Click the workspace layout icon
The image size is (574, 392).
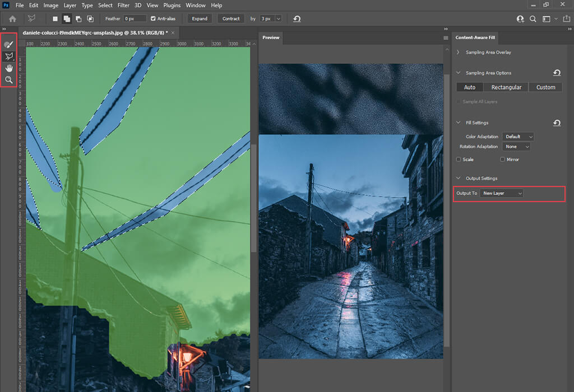coord(546,18)
